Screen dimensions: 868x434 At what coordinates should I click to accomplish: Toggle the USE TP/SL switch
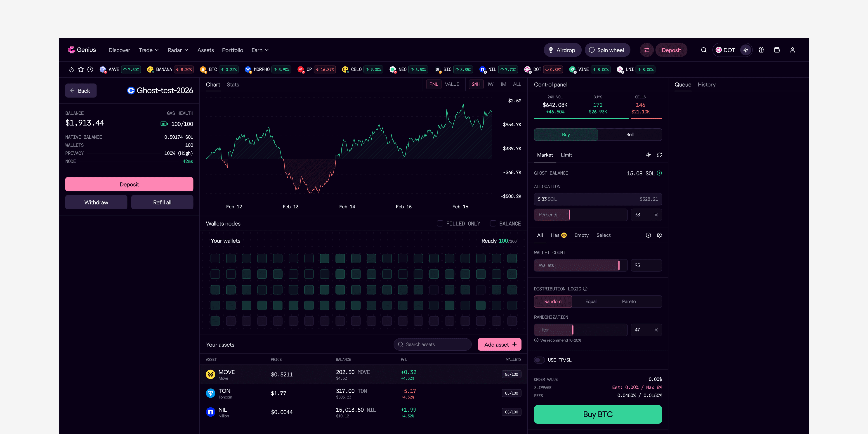coord(539,360)
